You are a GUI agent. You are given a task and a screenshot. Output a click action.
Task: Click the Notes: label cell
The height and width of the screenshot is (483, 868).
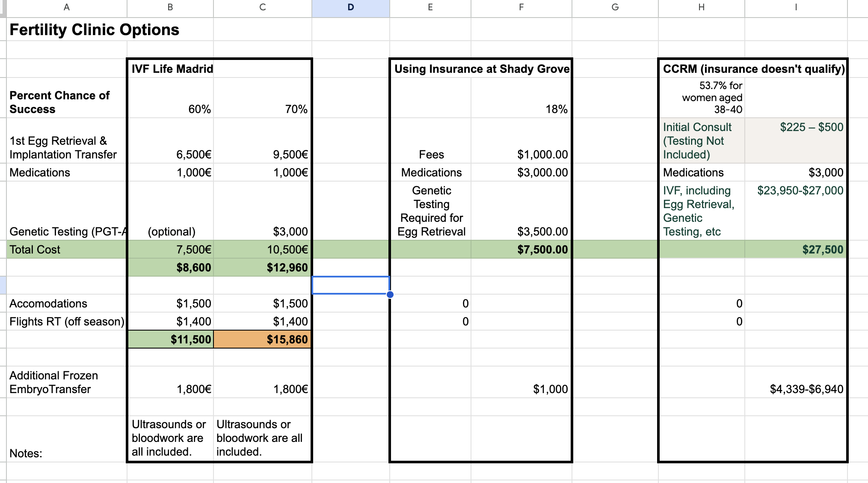66,453
